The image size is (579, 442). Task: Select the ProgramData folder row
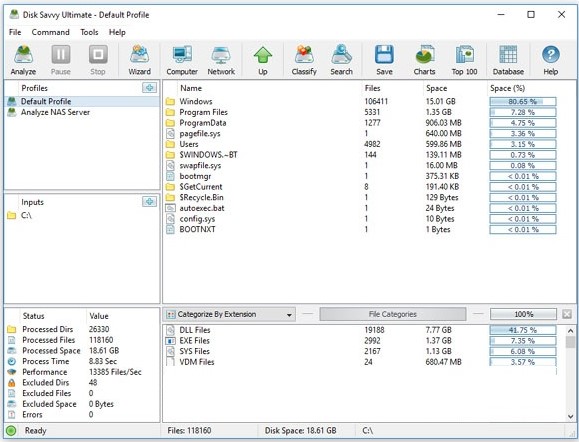362,123
